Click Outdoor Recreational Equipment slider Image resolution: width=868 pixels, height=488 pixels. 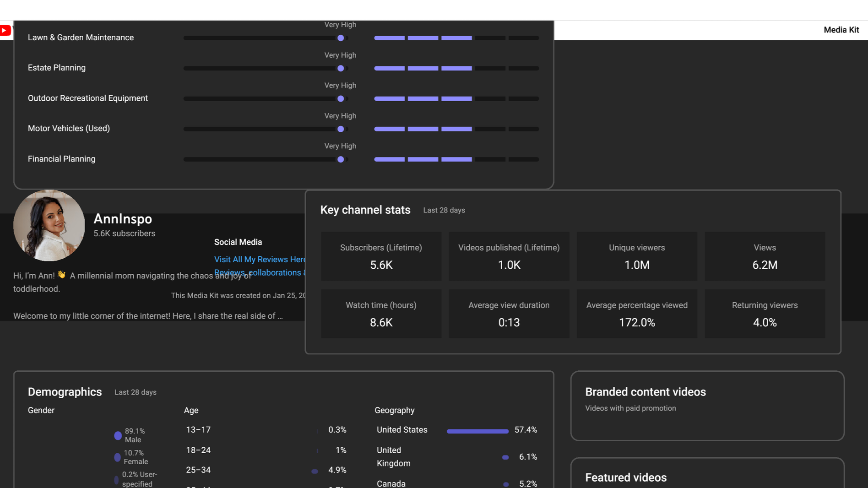(x=266, y=98)
